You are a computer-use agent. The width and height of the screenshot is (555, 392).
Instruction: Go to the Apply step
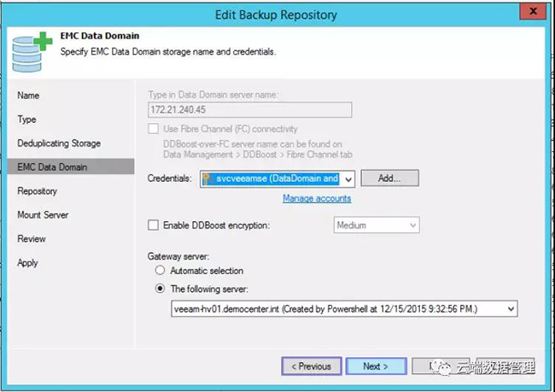(x=27, y=263)
